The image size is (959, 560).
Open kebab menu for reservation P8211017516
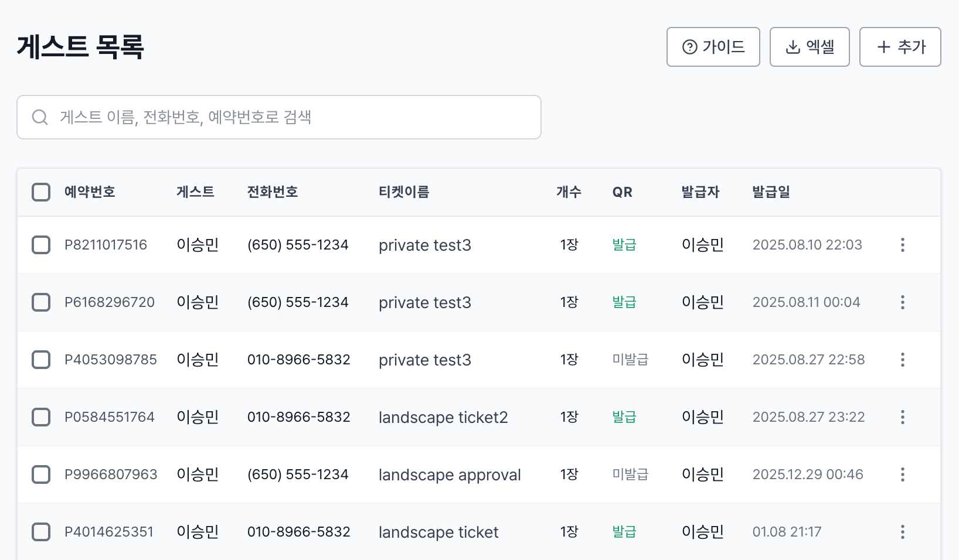tap(902, 245)
